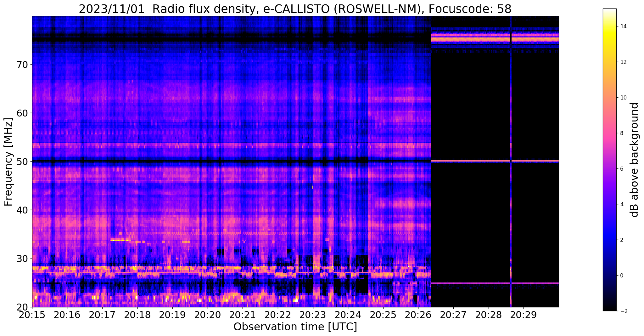Click the 'Observation time [UTC]' axis label
The height and width of the screenshot is (336, 644).
(295, 327)
